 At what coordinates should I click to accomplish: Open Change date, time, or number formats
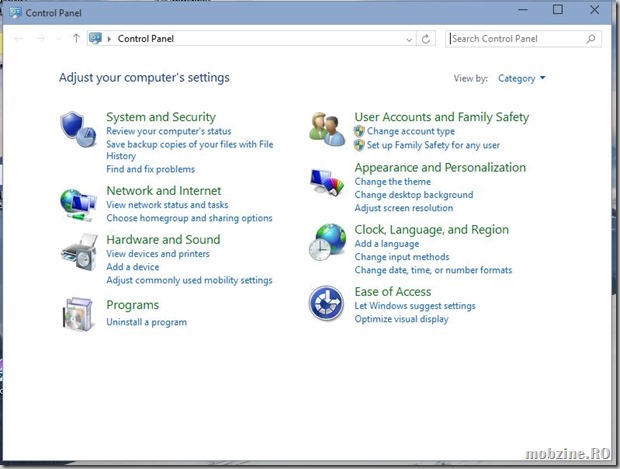[433, 270]
